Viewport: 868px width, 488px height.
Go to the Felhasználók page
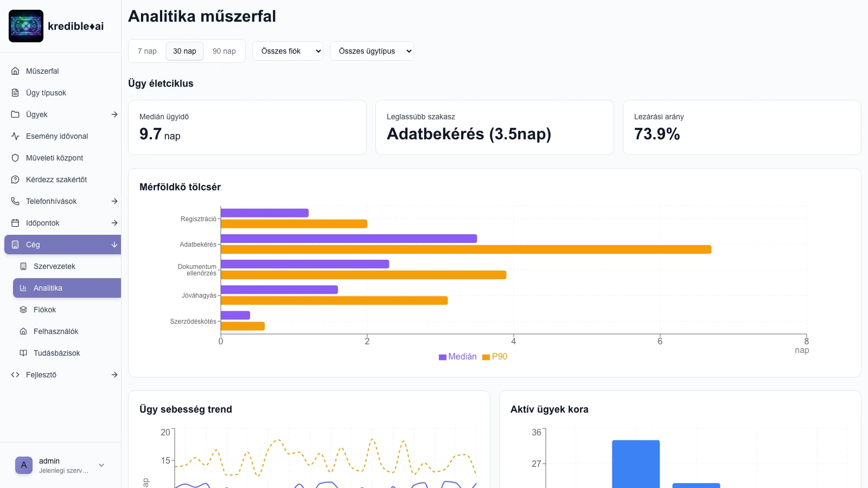point(56,331)
